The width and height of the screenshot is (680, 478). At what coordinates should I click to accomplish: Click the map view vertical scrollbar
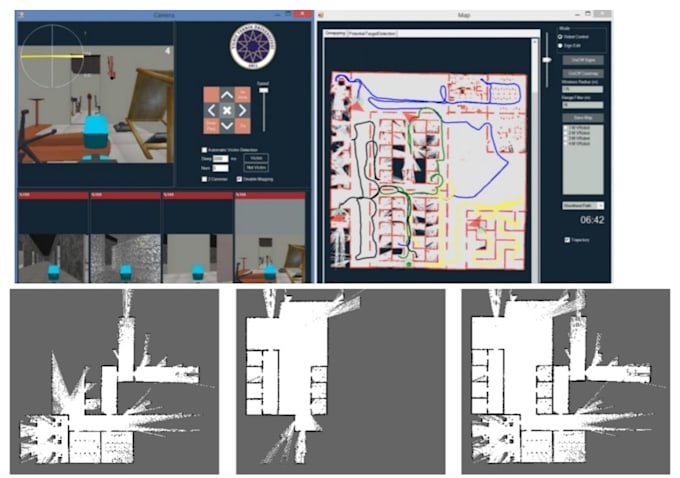535,160
